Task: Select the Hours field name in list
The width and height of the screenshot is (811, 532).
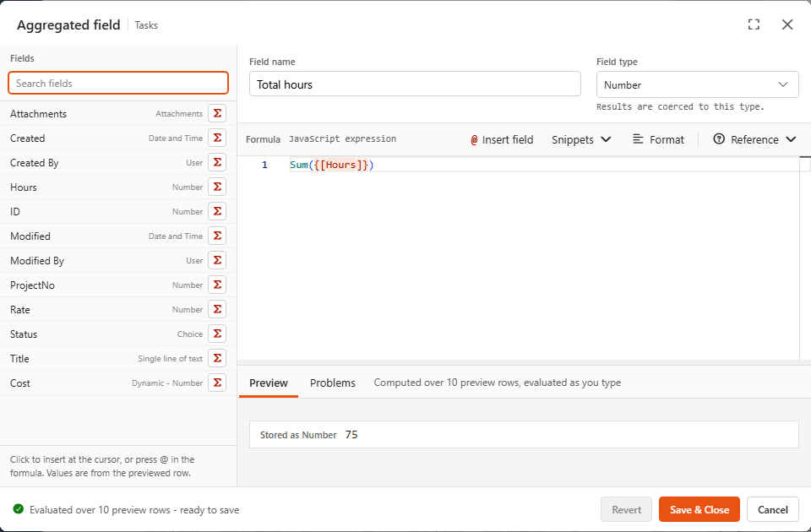Action: [24, 187]
